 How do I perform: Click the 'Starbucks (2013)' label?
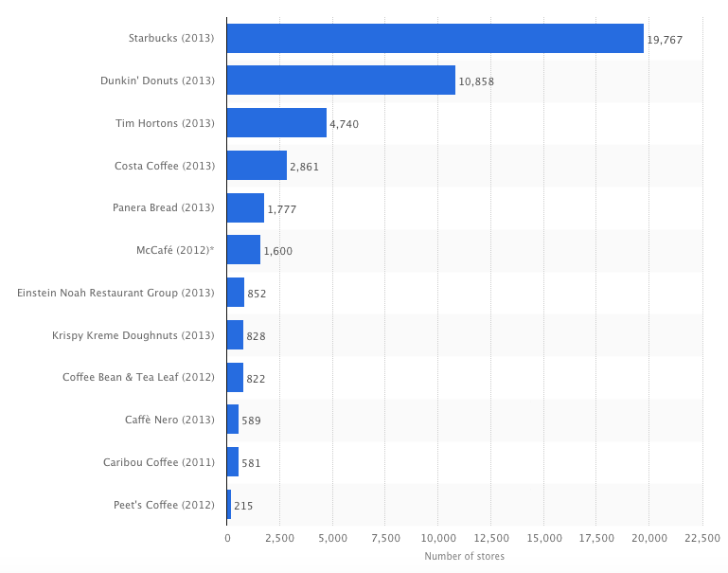click(171, 38)
